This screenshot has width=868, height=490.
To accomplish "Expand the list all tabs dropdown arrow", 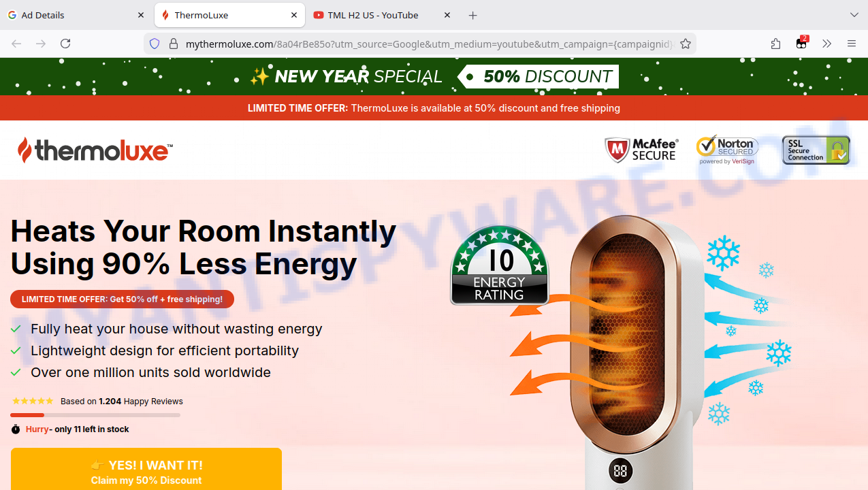I will point(854,15).
